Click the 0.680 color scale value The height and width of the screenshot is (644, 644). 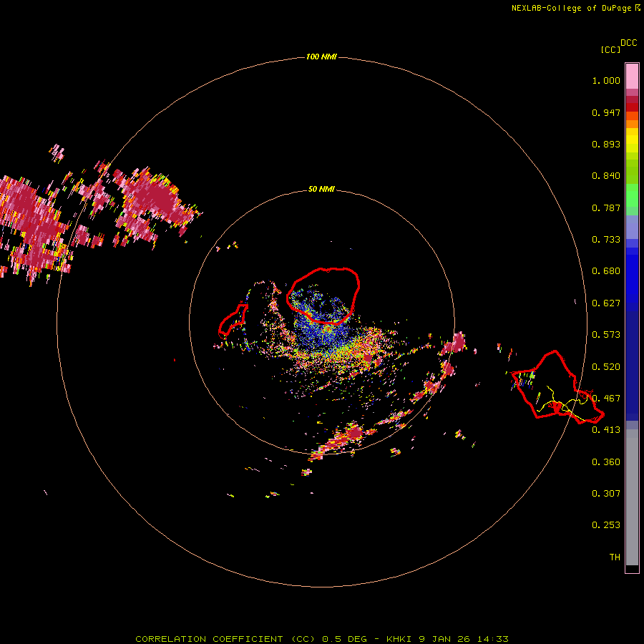[606, 271]
